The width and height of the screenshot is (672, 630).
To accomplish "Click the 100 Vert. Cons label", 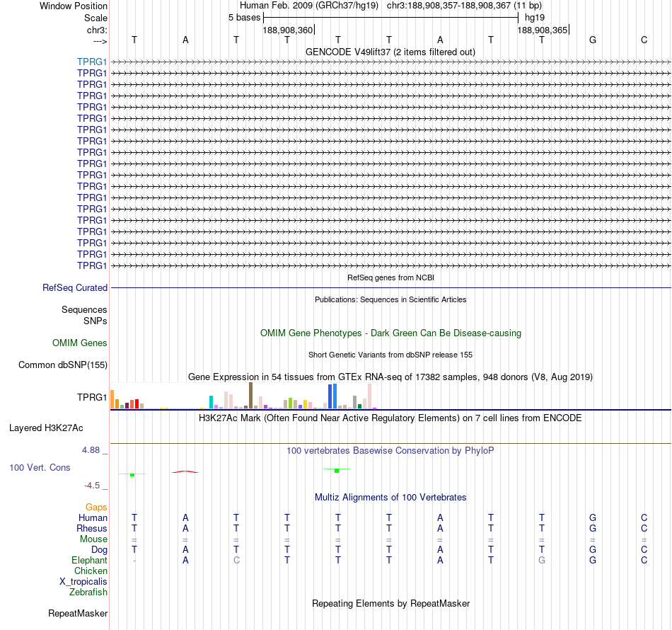I will click(x=40, y=467).
